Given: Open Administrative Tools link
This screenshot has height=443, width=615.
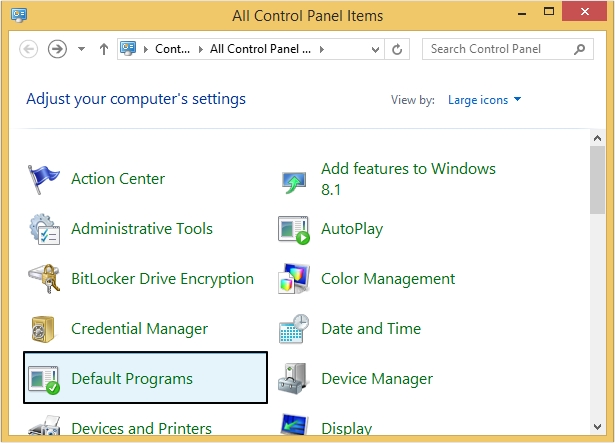Looking at the screenshot, I should [142, 229].
